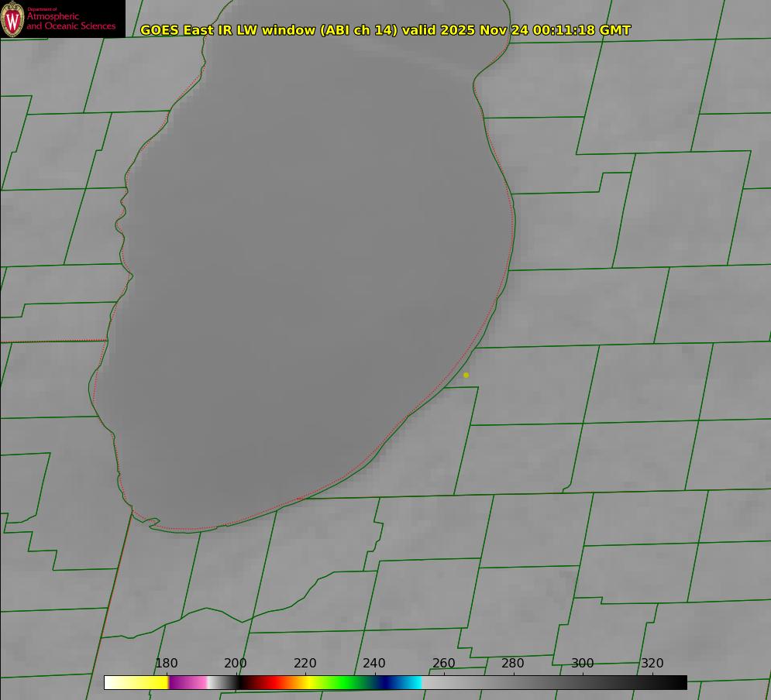This screenshot has height=700, width=771.
Task: Click the "Atmospheric and Oceanic Sciences" department text
Action: coord(71,20)
